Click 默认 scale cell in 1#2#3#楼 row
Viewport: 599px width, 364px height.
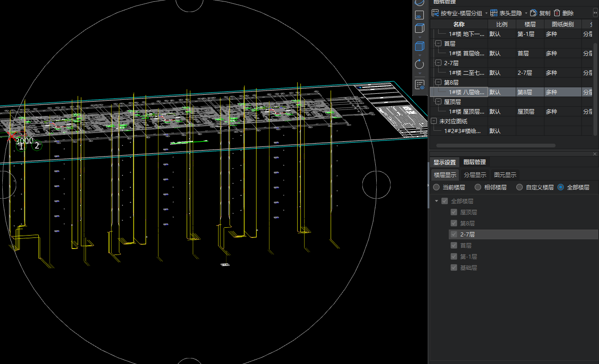click(x=502, y=131)
